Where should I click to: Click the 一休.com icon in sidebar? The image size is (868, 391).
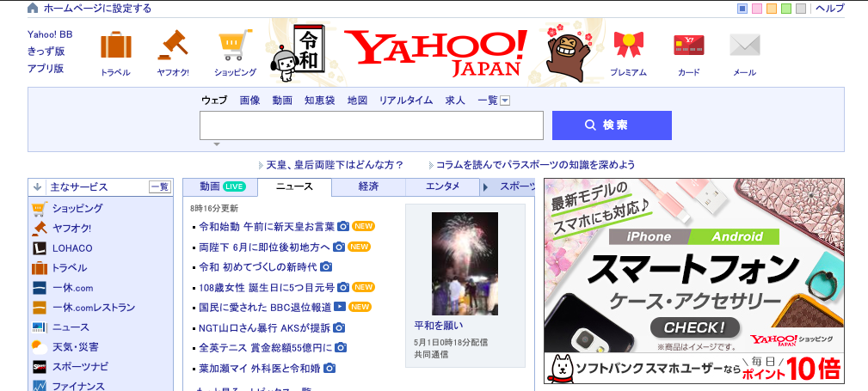click(40, 288)
